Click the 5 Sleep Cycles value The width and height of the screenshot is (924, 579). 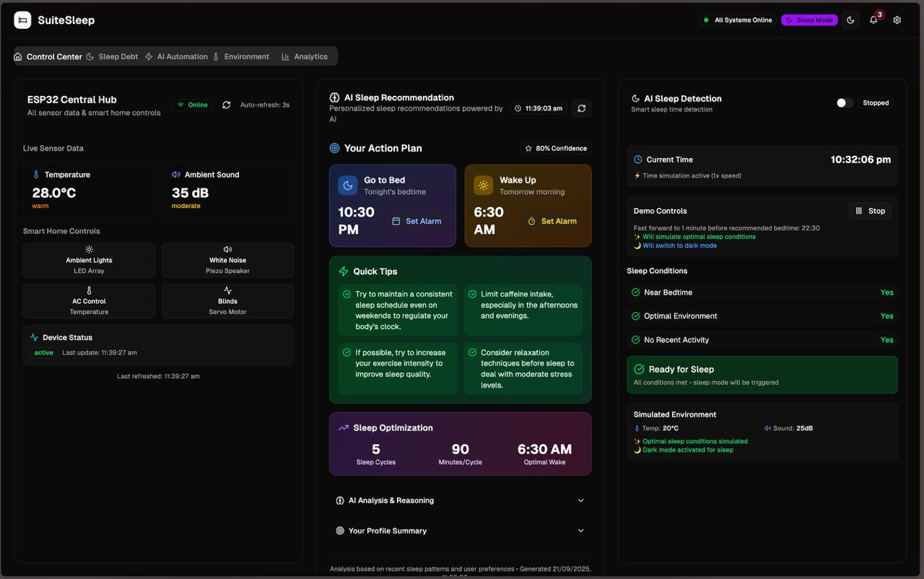pos(375,449)
